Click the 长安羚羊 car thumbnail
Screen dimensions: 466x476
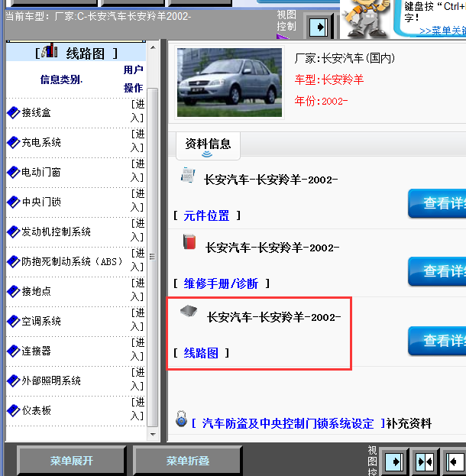[229, 83]
